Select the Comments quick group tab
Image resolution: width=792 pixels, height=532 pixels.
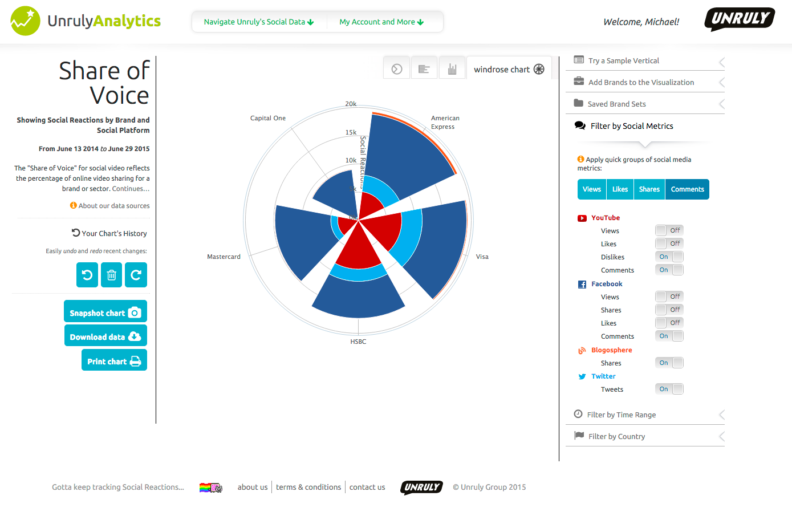tap(687, 189)
